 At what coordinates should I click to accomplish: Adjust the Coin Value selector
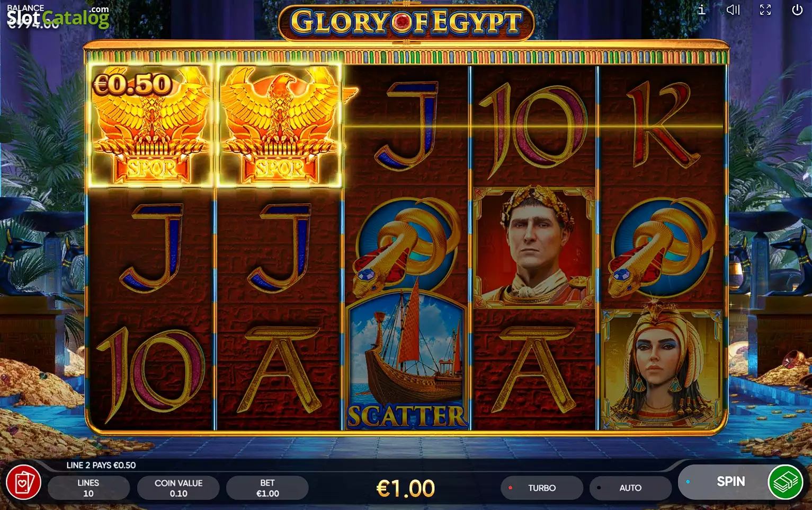(179, 488)
